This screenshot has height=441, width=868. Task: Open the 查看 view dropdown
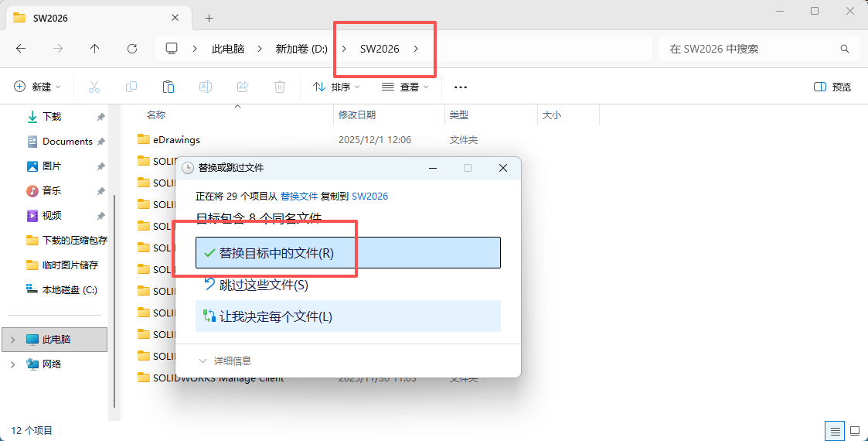tap(406, 87)
